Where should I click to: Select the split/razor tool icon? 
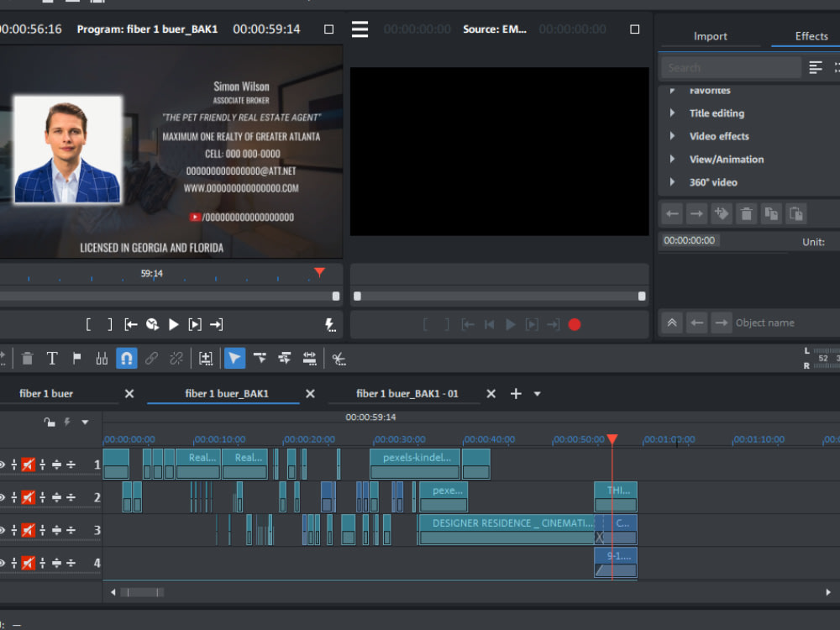point(102,359)
